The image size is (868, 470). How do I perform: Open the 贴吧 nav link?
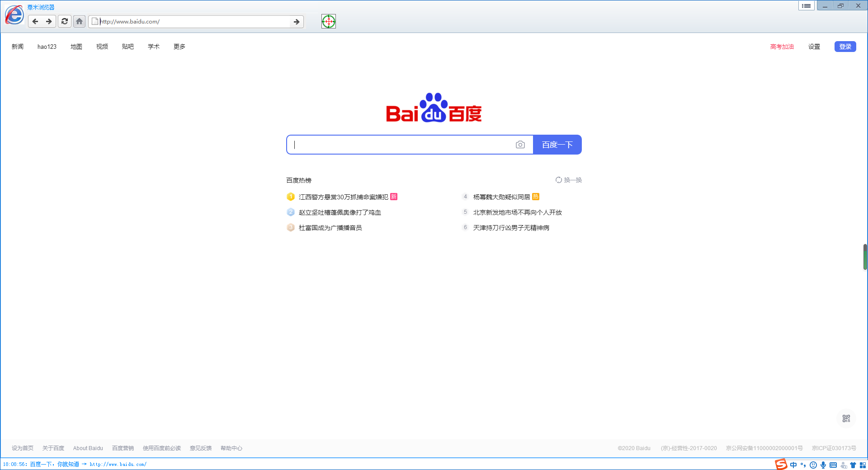(128, 47)
